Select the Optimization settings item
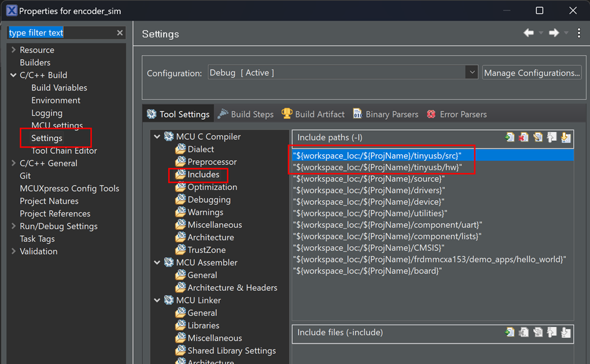The image size is (590, 364). point(212,187)
